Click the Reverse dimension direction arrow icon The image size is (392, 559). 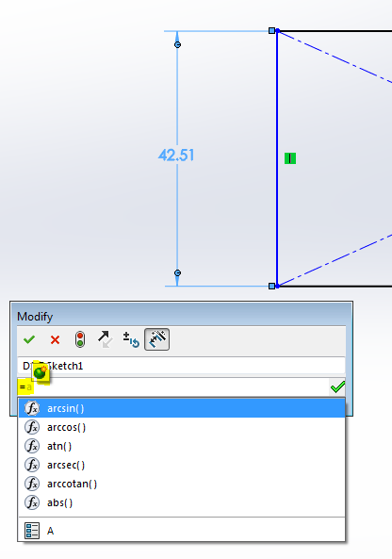tap(106, 339)
